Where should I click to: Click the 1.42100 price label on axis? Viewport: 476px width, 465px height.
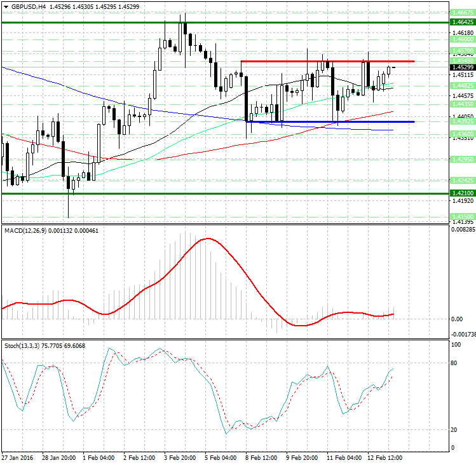point(461,193)
